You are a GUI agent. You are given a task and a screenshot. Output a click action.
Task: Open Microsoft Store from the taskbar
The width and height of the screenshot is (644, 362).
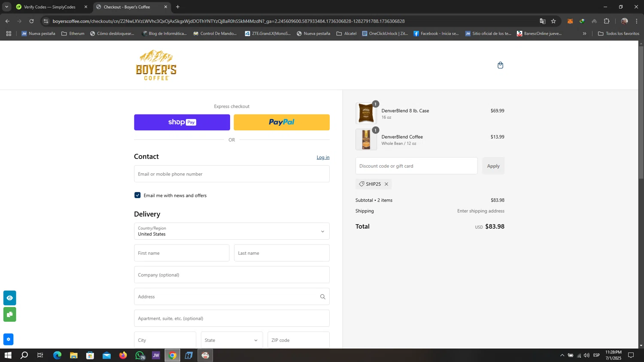coord(90,355)
